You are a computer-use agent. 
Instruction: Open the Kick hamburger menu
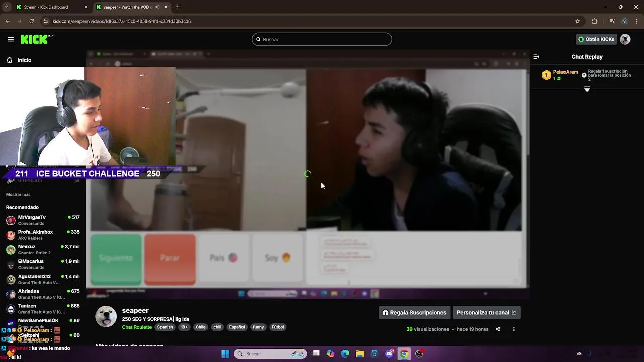pyautogui.click(x=11, y=39)
